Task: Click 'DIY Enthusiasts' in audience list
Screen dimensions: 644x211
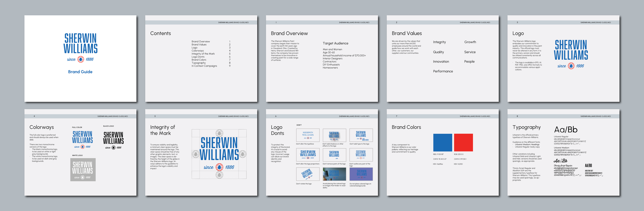Action: point(331,65)
